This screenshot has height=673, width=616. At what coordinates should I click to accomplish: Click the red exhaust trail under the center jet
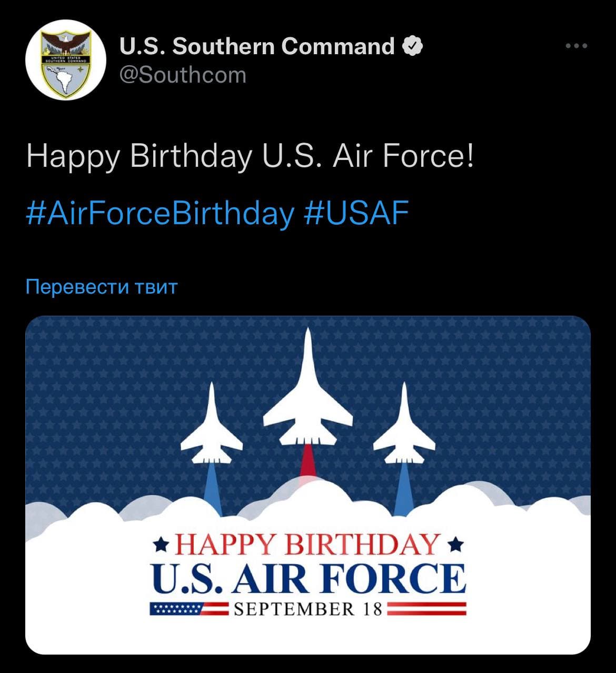[x=308, y=460]
